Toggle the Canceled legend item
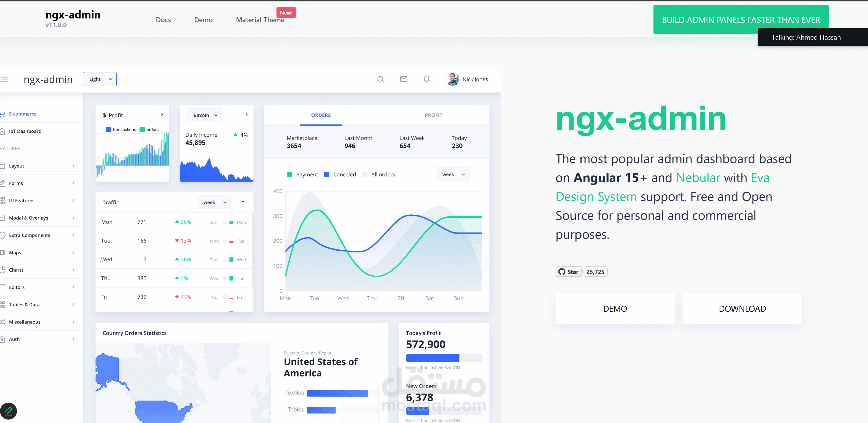Viewport: 868px width, 423px height. [340, 174]
